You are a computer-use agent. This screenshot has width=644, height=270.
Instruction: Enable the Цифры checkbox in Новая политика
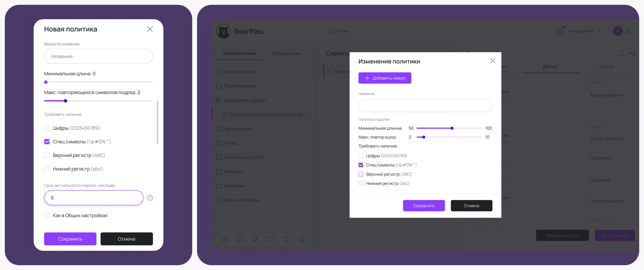pos(47,128)
